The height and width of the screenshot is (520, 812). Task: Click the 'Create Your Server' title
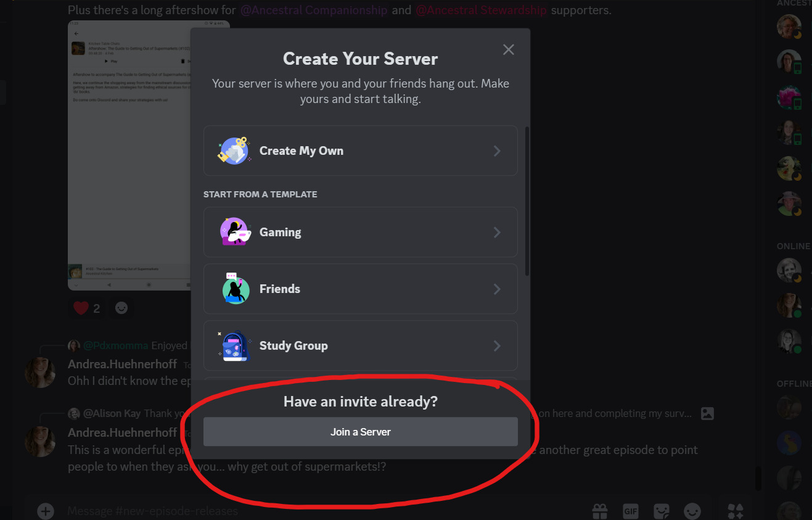click(x=361, y=59)
